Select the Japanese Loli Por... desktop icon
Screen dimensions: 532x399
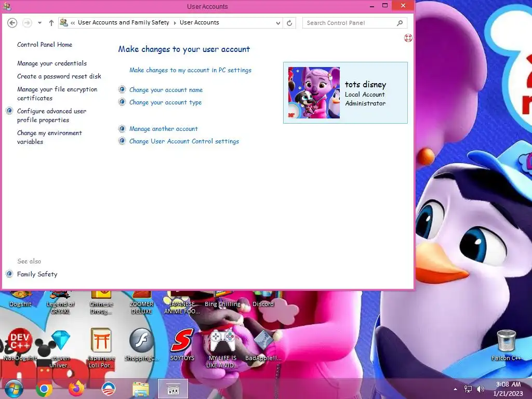point(101,348)
